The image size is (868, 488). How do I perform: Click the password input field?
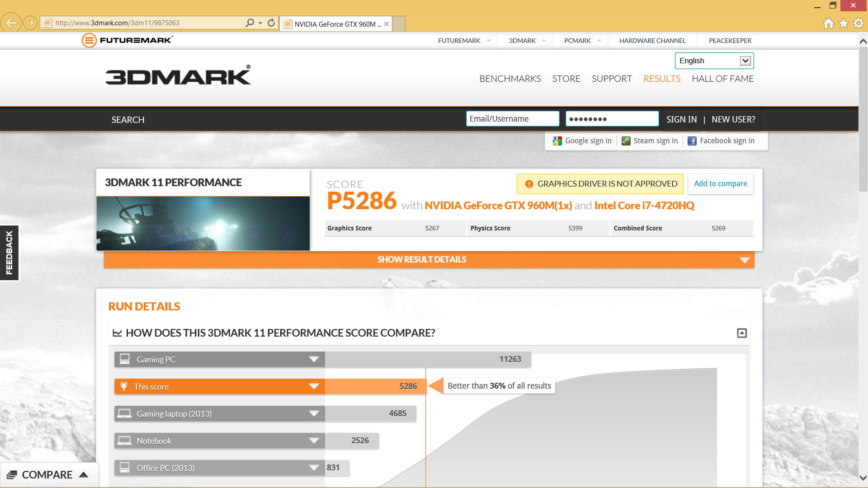click(x=612, y=119)
